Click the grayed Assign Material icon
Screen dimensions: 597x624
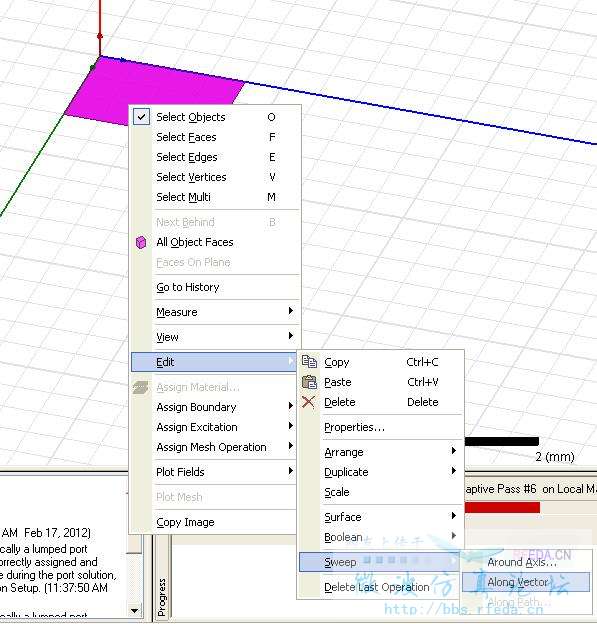click(140, 387)
